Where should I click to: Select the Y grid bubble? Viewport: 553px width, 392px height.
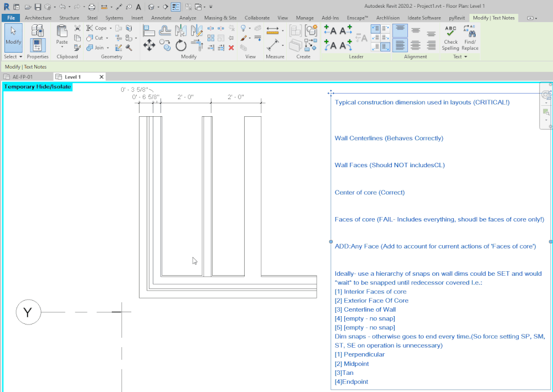click(x=28, y=312)
